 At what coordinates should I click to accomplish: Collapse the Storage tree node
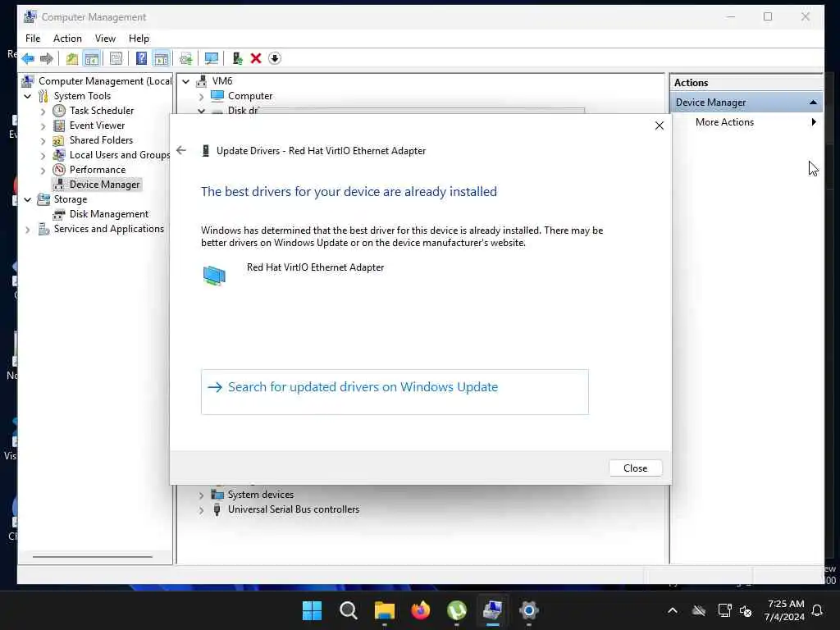coord(28,200)
